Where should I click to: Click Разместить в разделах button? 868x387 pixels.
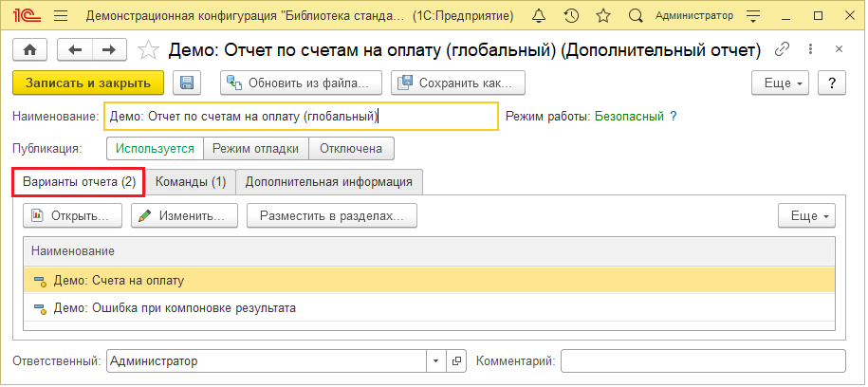pyautogui.click(x=332, y=215)
